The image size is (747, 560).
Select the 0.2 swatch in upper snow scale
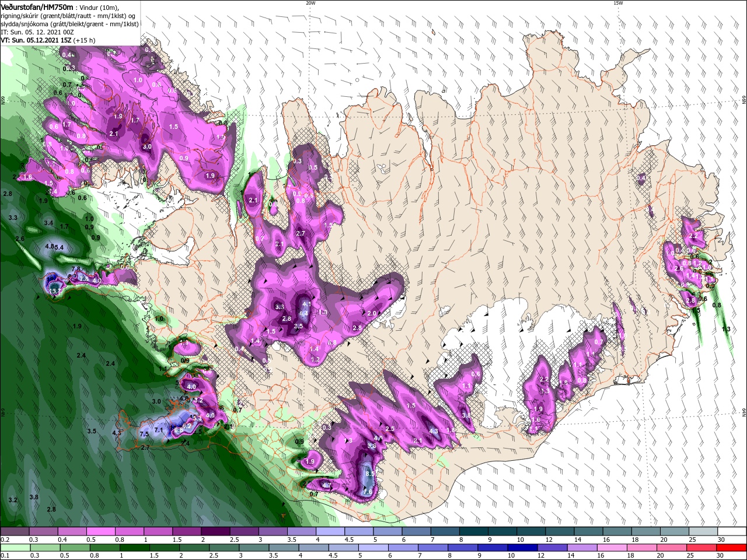click(15, 531)
